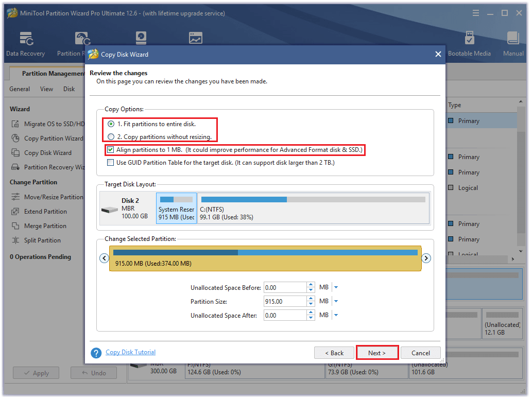Screen dimensions: 532x399
Task: Click the Cancel button
Action: (421, 353)
